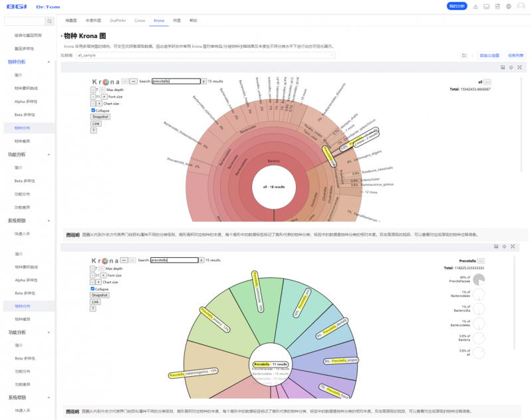Collapse the 物种分析 sidebar section
532x420 pixels.
49,62
